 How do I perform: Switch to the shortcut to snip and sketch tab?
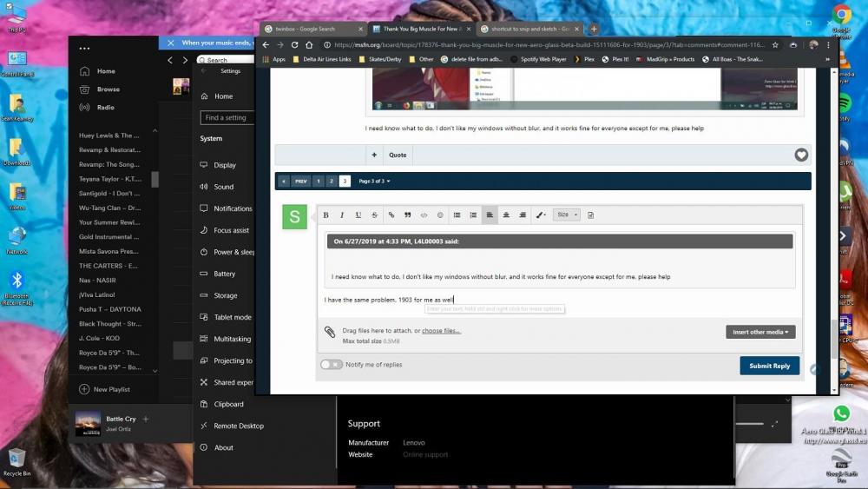(530, 29)
